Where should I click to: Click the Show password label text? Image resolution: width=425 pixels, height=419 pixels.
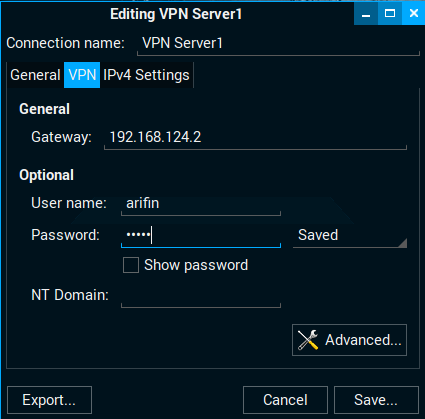coord(196,265)
